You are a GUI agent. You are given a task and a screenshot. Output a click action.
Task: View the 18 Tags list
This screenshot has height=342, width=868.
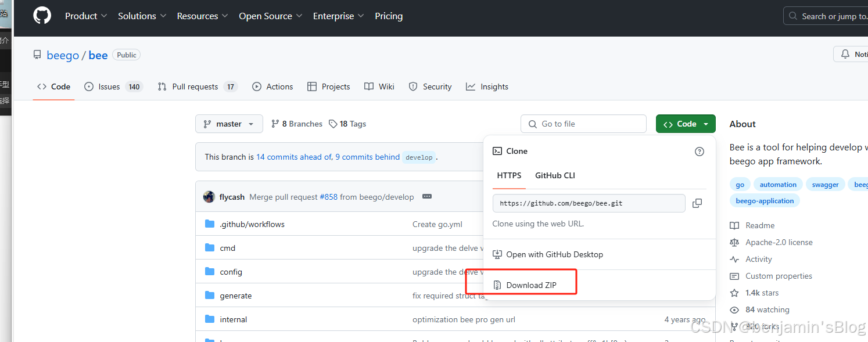click(x=347, y=124)
